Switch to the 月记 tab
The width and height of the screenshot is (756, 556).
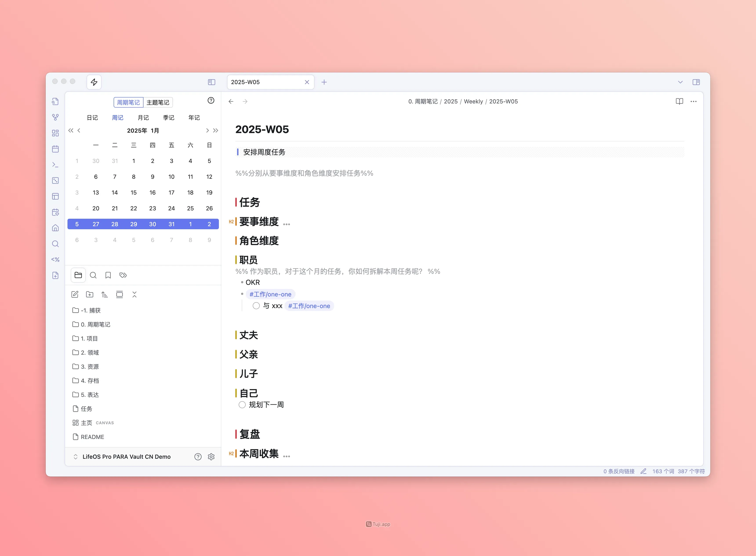coord(143,117)
